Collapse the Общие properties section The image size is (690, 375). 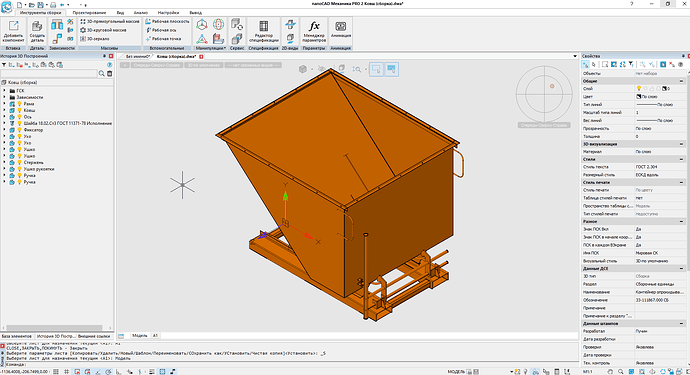coord(681,81)
